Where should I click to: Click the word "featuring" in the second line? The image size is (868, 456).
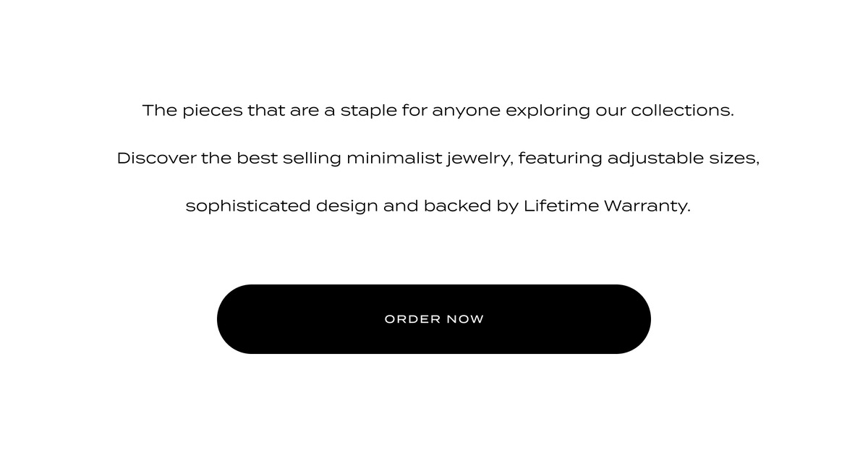click(561, 159)
